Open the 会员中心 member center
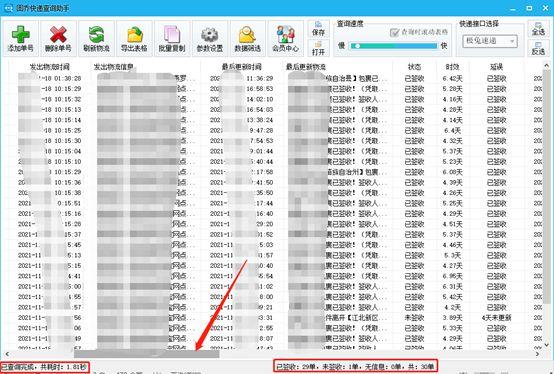Image resolution: width=554 pixels, height=374 pixels. (x=285, y=38)
